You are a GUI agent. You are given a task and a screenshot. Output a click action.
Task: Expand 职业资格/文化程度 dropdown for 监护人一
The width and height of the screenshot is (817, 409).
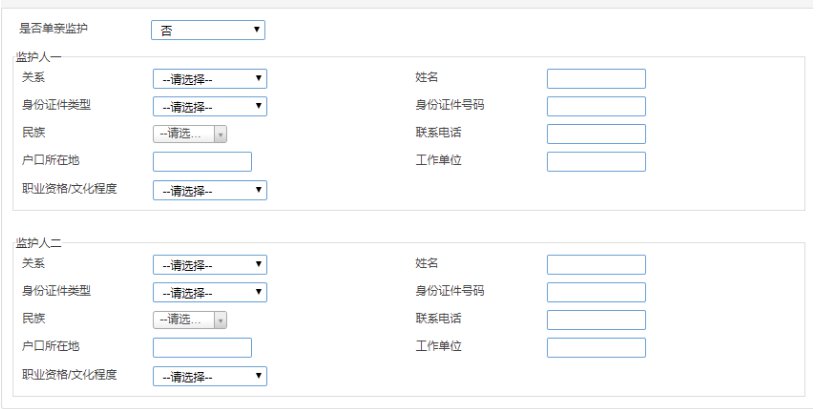tap(210, 190)
